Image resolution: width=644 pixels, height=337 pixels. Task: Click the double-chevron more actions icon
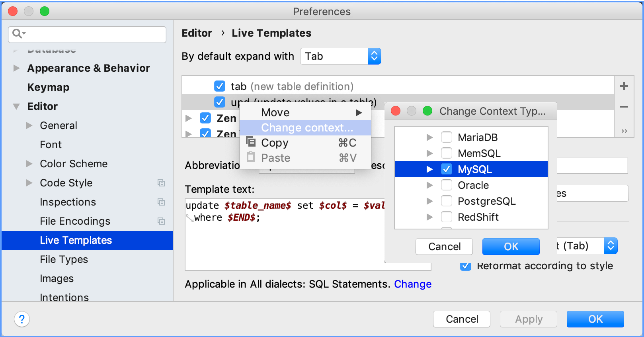point(624,131)
